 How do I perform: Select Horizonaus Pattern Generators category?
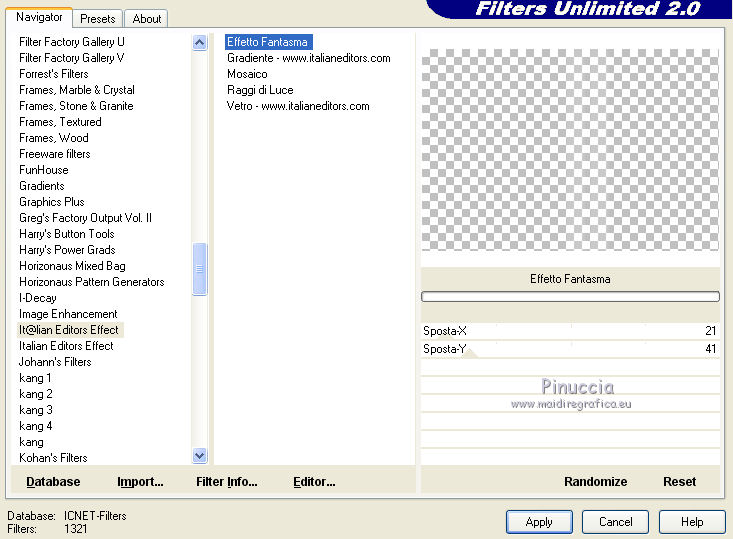(92, 282)
